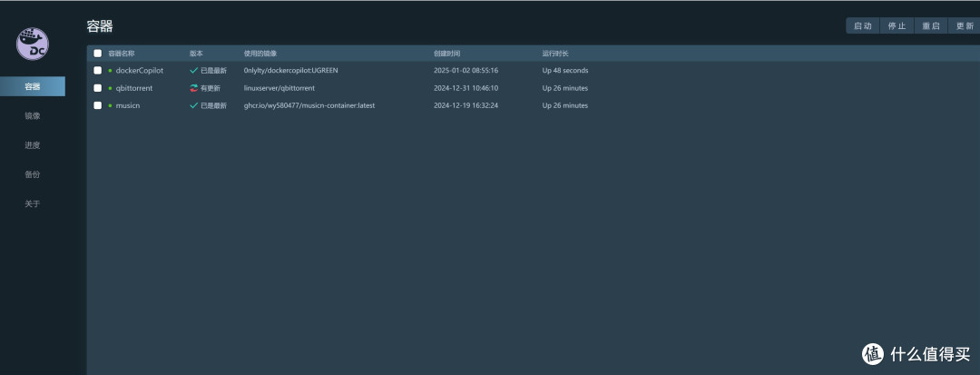Click the 版本 column header

coord(196,54)
